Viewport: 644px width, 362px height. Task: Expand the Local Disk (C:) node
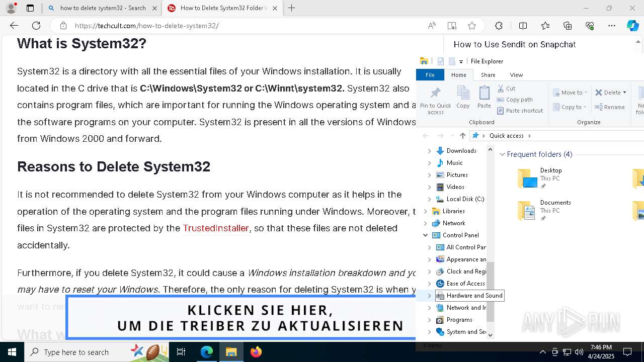(x=430, y=199)
